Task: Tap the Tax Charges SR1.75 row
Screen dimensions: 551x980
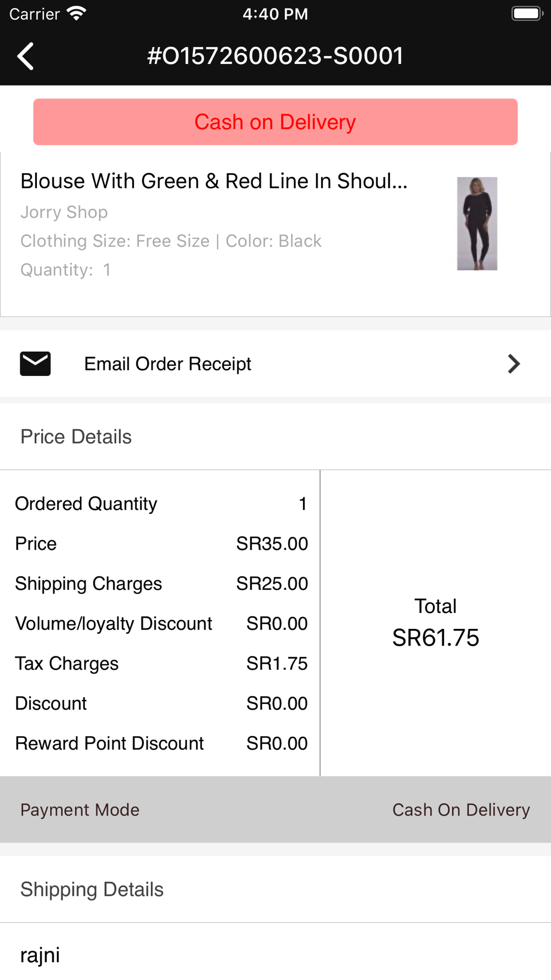Action: coord(161,664)
